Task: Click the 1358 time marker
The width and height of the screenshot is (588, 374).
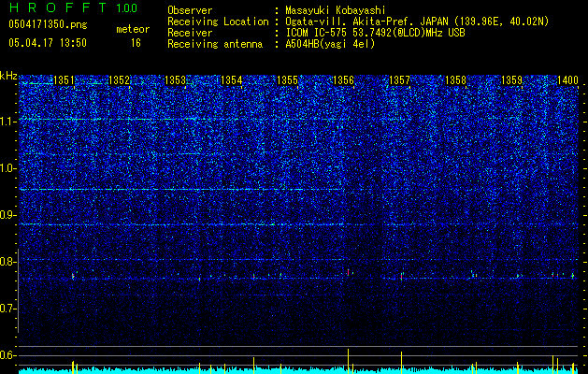Action: (x=455, y=80)
